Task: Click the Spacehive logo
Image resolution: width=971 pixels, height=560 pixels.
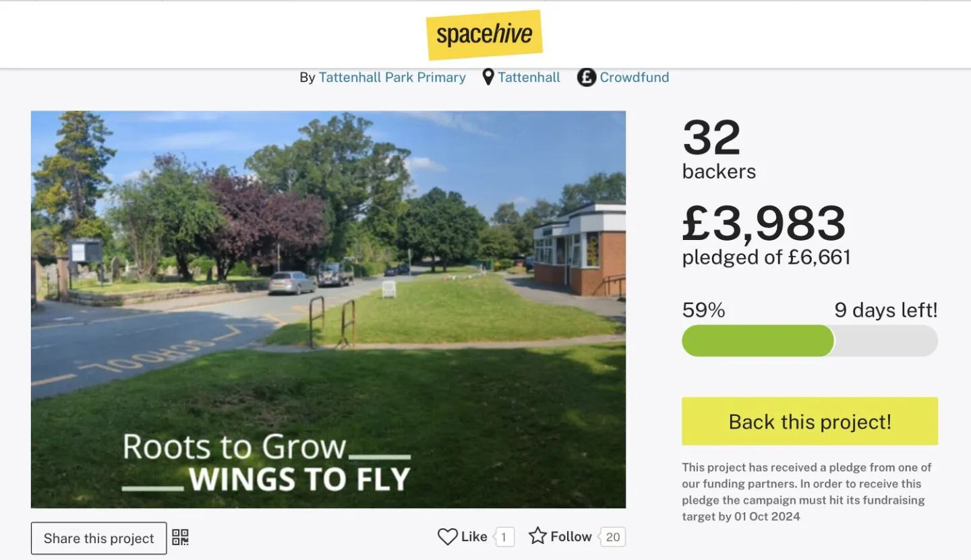Action: point(484,35)
